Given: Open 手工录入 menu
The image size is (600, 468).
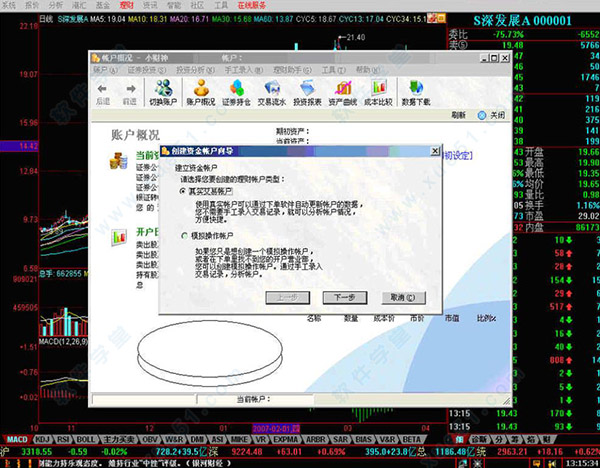Looking at the screenshot, I should pos(243,70).
